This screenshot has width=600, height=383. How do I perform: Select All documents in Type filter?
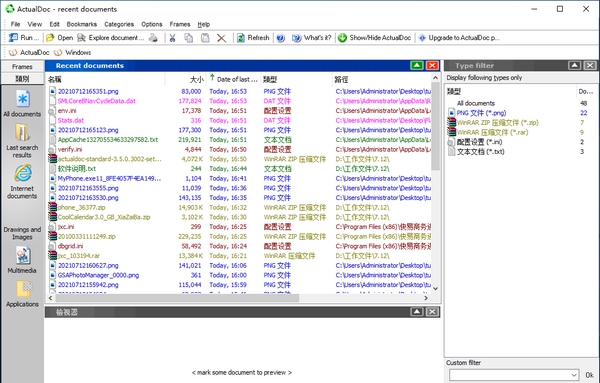476,103
